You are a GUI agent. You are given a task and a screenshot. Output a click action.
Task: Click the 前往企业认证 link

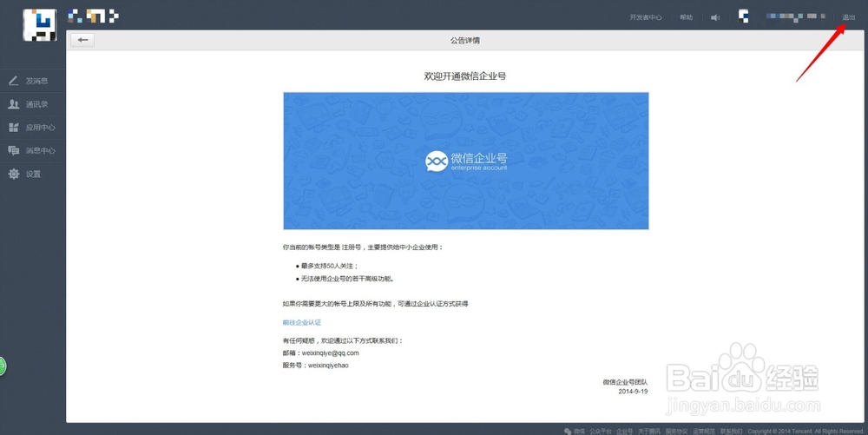pos(302,322)
